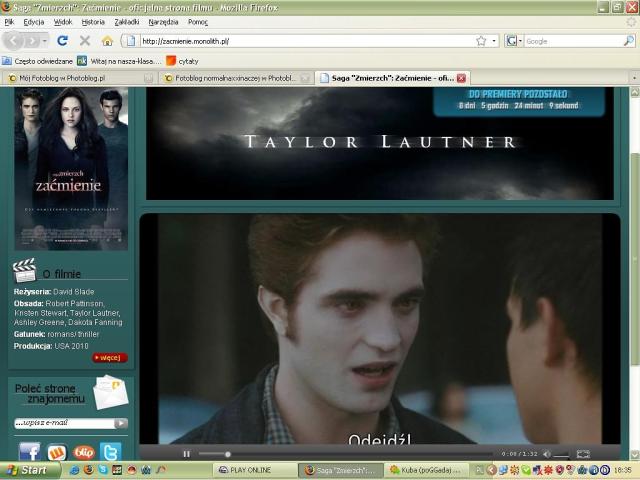This screenshot has width=640, height=480.
Task: Reload the page with the refresh icon
Action: pyautogui.click(x=62, y=40)
